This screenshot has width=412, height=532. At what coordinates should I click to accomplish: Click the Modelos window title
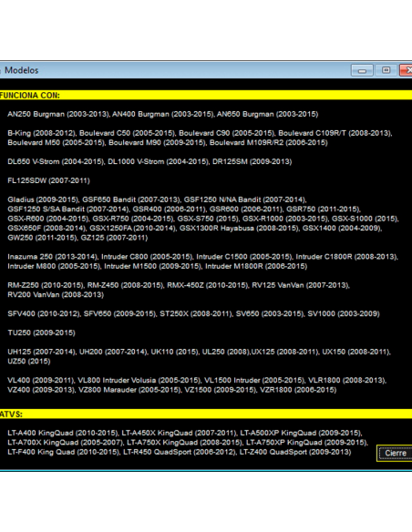[21, 70]
